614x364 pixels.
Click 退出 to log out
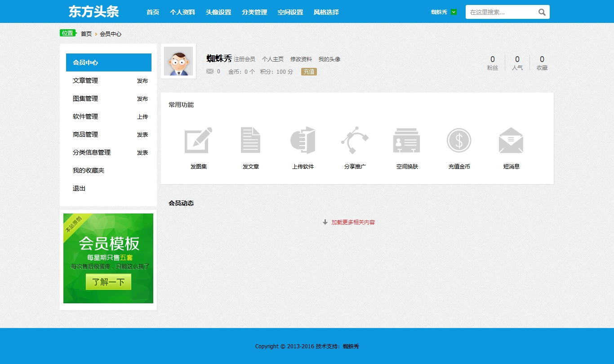coord(79,188)
